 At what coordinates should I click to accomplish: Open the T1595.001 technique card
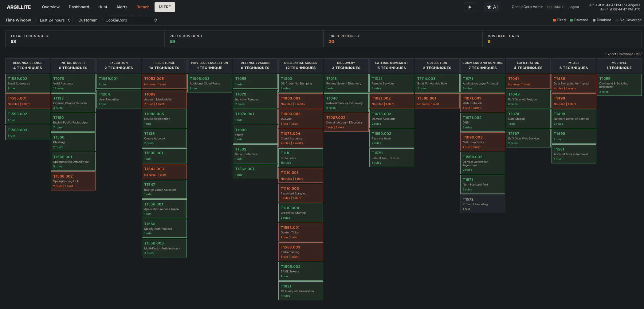click(x=28, y=101)
